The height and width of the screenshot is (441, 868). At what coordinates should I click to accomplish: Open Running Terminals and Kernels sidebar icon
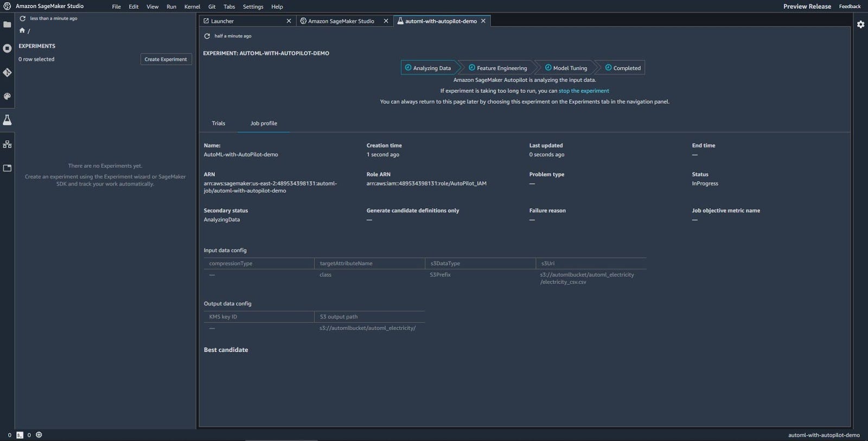(x=7, y=48)
